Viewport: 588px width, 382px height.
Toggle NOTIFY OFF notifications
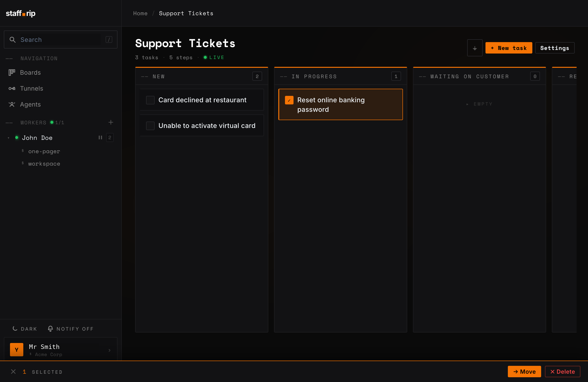coord(71,329)
